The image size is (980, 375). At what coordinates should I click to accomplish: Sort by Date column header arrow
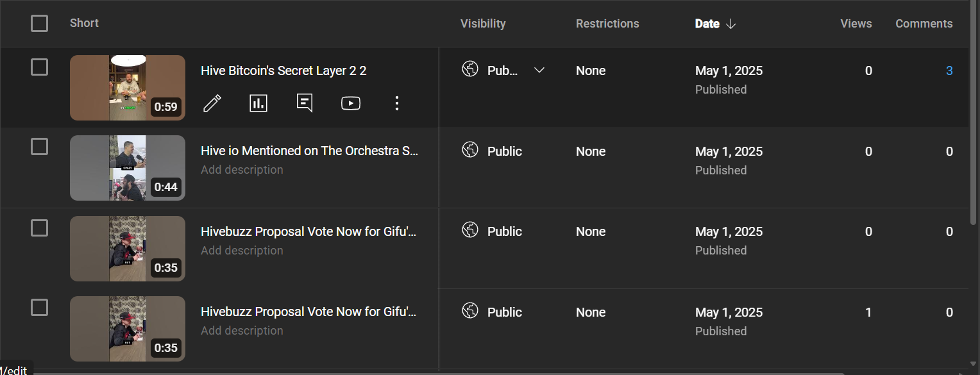pyautogui.click(x=731, y=24)
